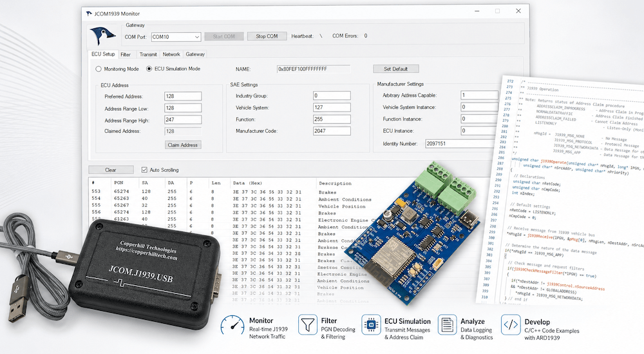
Task: Open the Transmit tab
Action: 148,54
